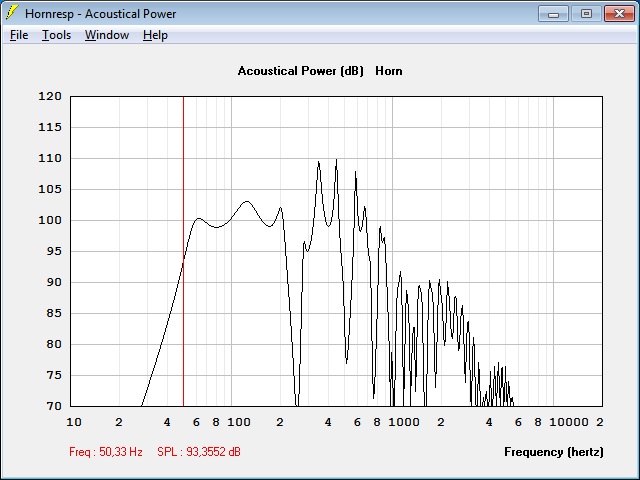Image resolution: width=640 pixels, height=480 pixels.
Task: Open the Tools menu
Action: pyautogui.click(x=56, y=35)
